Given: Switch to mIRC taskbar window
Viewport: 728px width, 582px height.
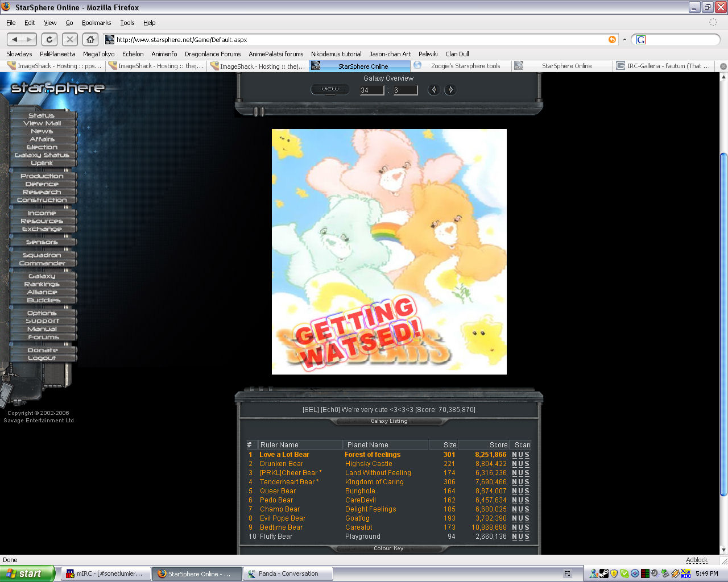Looking at the screenshot, I should tap(105, 573).
